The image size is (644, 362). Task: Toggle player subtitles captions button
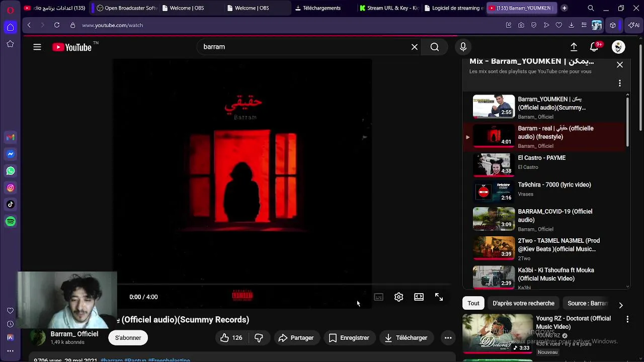(379, 297)
